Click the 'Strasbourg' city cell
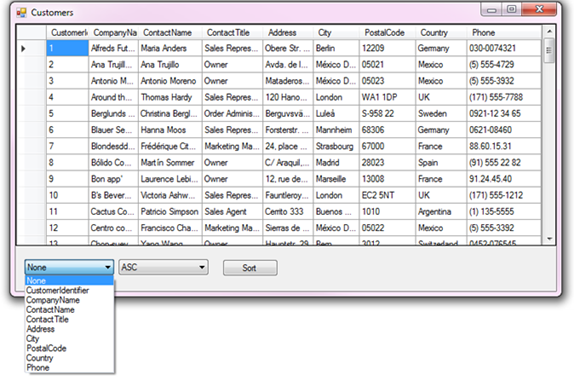This screenshot has width=574, height=381. pyautogui.click(x=336, y=146)
